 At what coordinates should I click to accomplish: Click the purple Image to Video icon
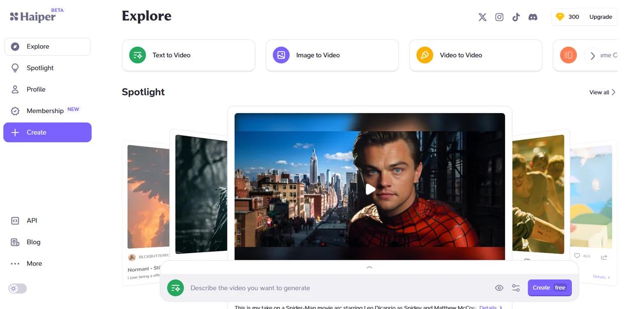tap(281, 55)
